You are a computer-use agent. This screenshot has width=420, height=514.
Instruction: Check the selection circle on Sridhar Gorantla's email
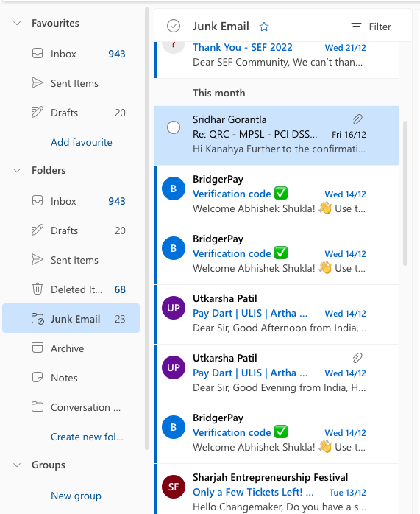174,127
